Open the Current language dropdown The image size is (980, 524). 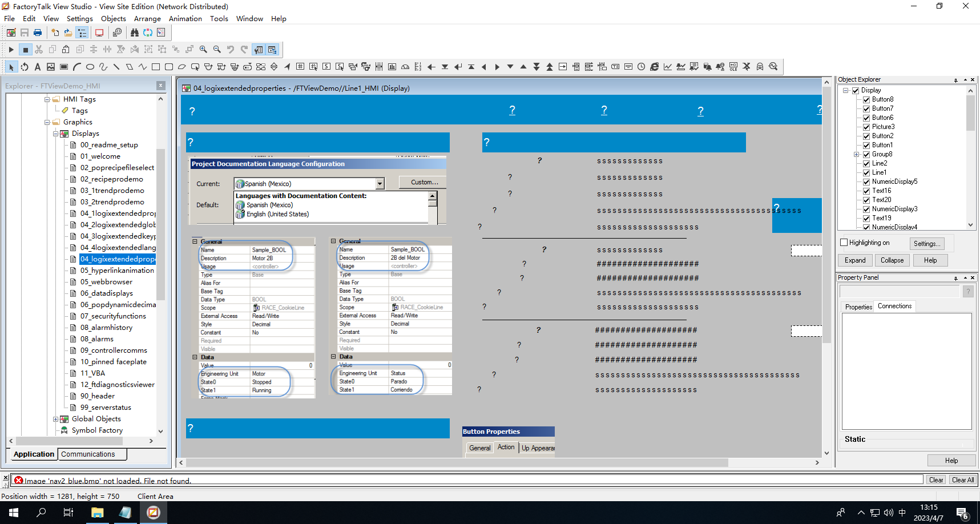pos(380,184)
